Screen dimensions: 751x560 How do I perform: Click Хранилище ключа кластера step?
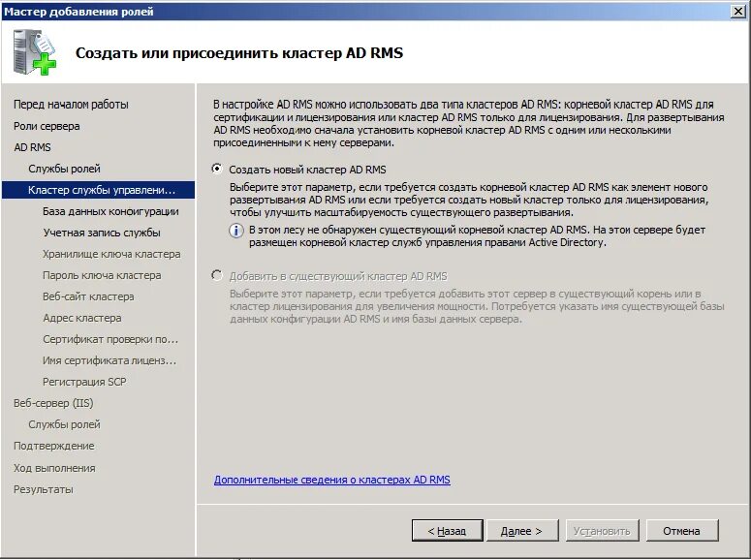coord(111,254)
